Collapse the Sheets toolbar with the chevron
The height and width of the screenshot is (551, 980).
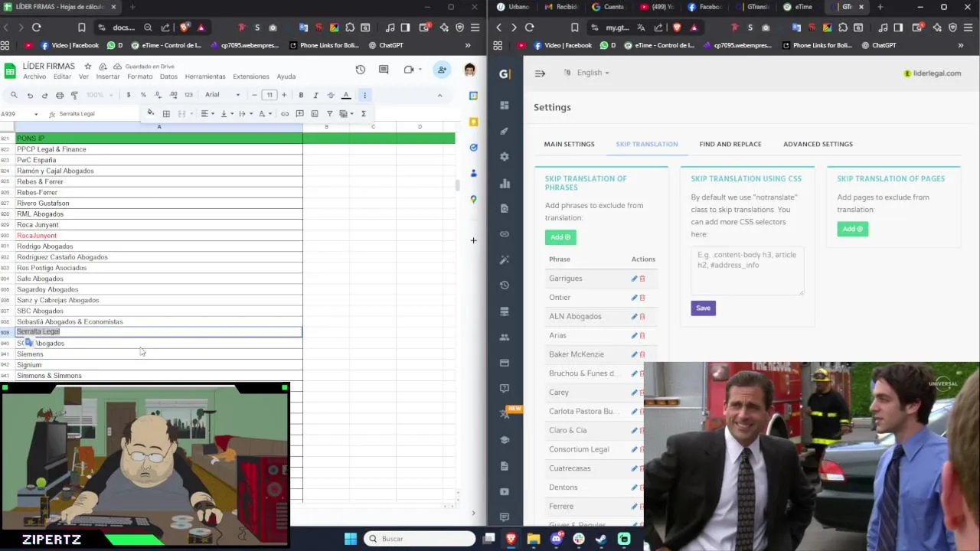tap(439, 95)
